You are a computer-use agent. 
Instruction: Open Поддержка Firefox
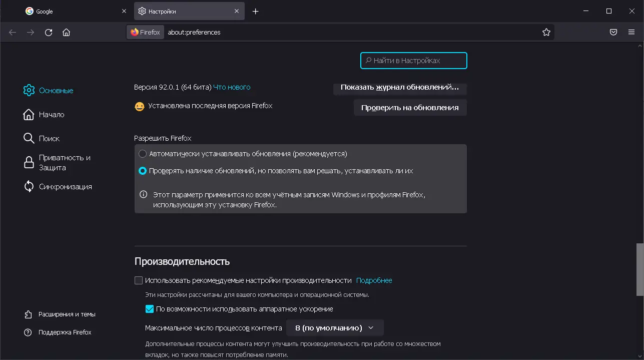65,332
